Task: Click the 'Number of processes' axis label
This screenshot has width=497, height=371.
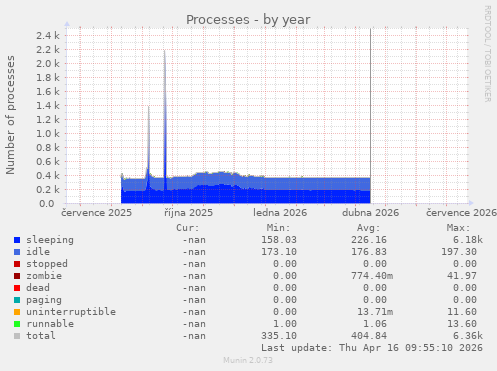Action: tap(10, 115)
